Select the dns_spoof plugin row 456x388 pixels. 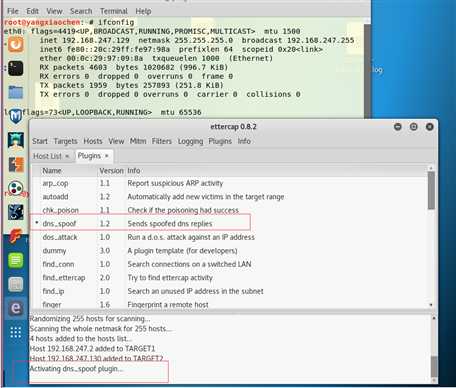[229, 223]
